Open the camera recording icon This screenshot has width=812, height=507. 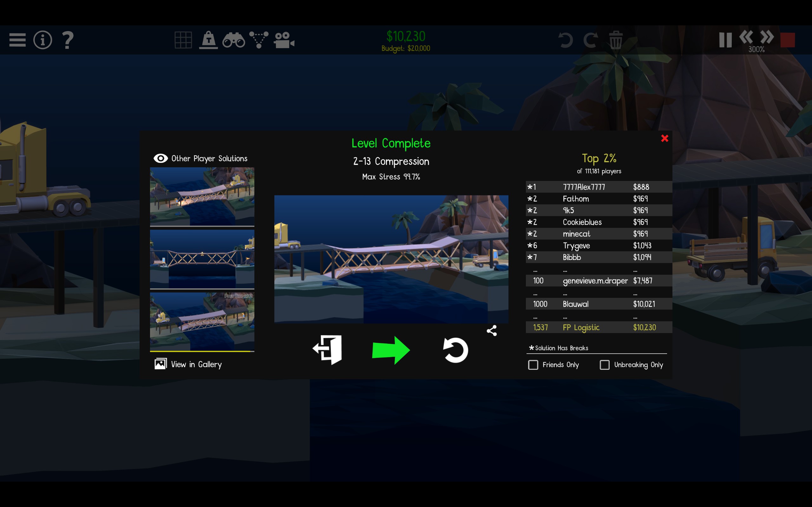pos(284,40)
